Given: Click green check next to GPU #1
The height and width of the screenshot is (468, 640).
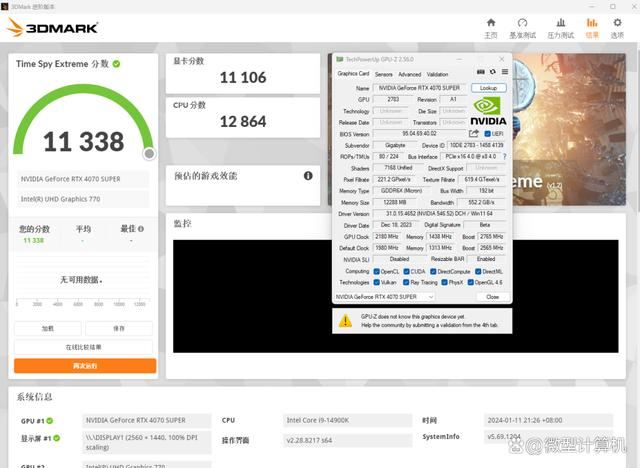Looking at the screenshot, I should [x=49, y=421].
